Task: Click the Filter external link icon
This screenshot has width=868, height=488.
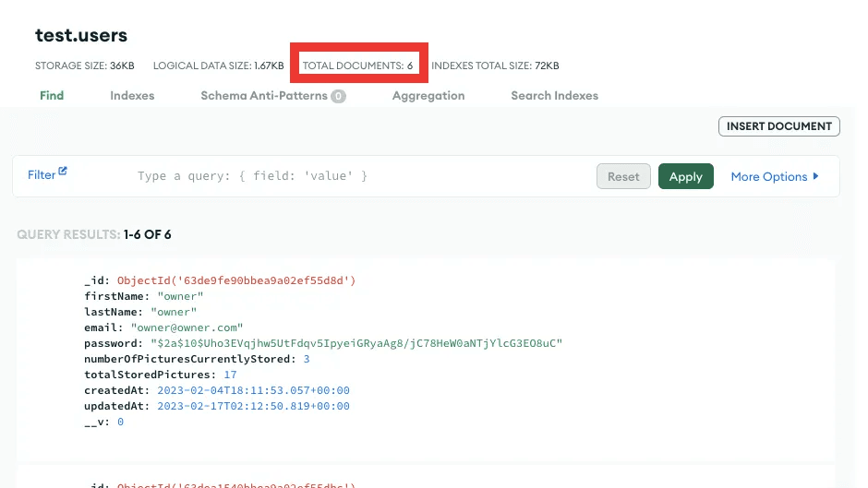Action: coord(64,172)
